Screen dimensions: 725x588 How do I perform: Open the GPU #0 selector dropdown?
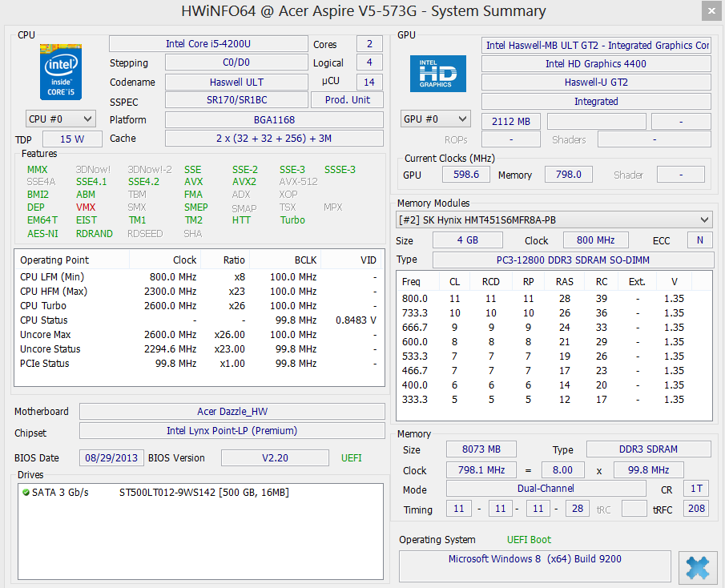click(x=435, y=119)
